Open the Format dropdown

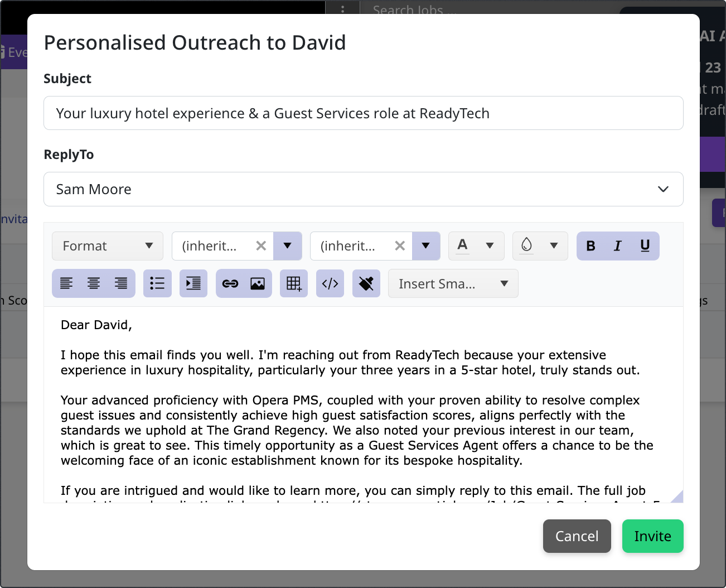[x=108, y=246]
